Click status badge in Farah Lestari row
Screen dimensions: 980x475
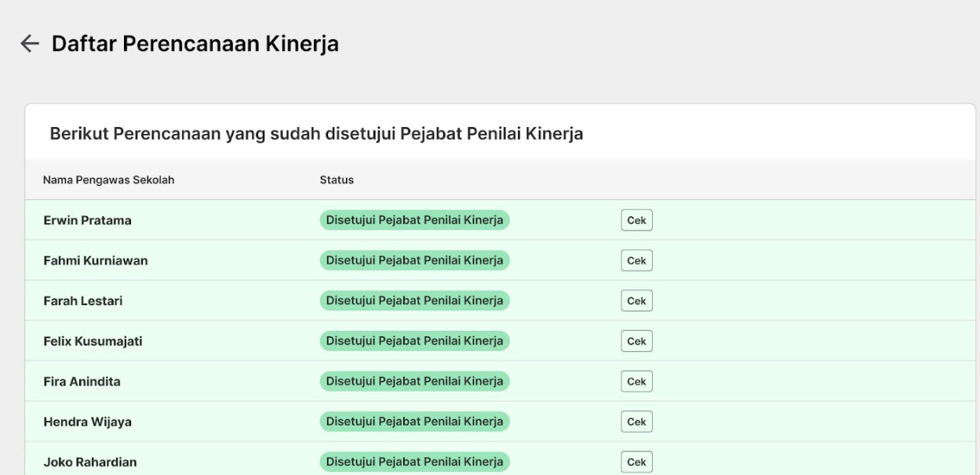click(x=414, y=301)
